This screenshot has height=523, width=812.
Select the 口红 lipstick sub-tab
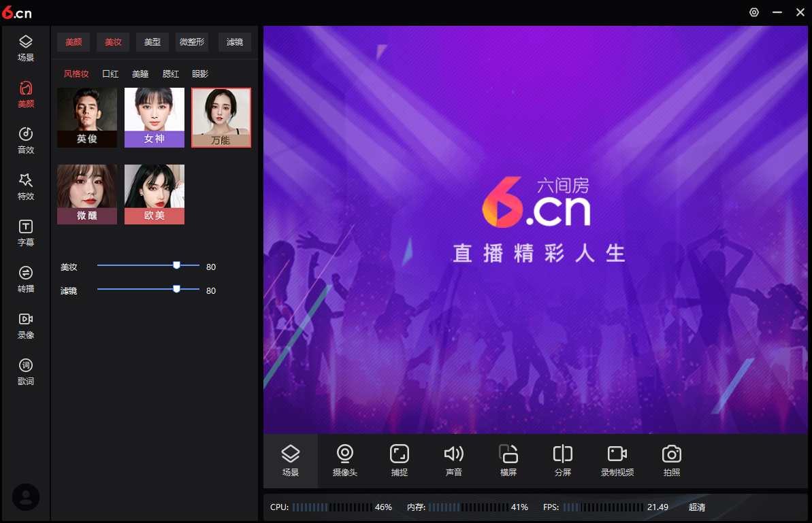110,74
